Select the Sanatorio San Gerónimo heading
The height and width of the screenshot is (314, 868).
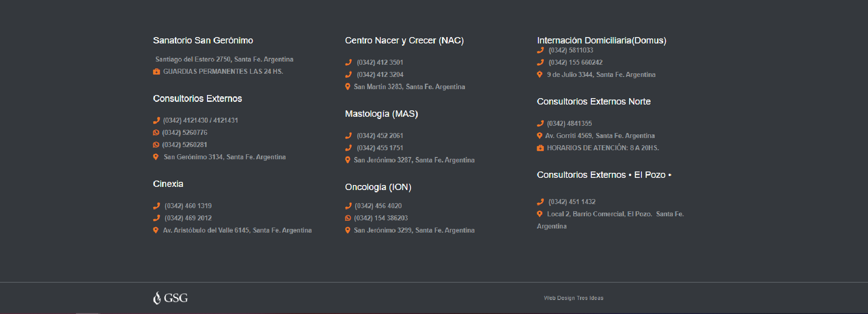pos(203,40)
